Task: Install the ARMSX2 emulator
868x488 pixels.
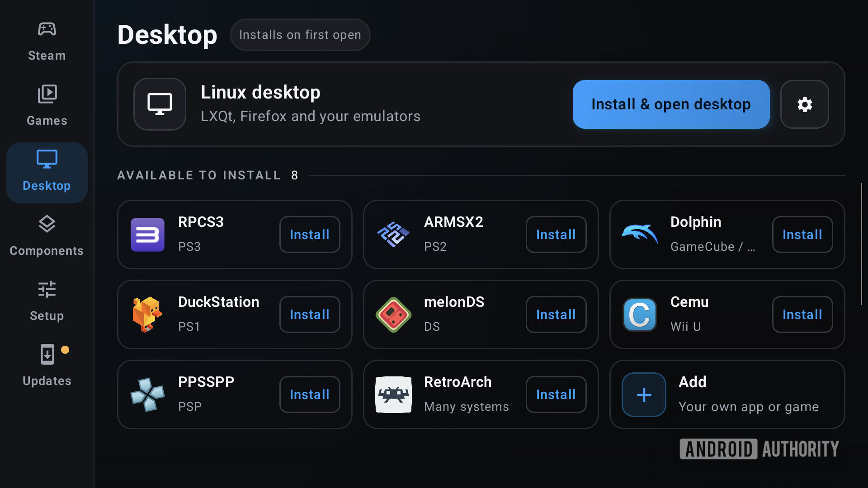Action: [556, 235]
